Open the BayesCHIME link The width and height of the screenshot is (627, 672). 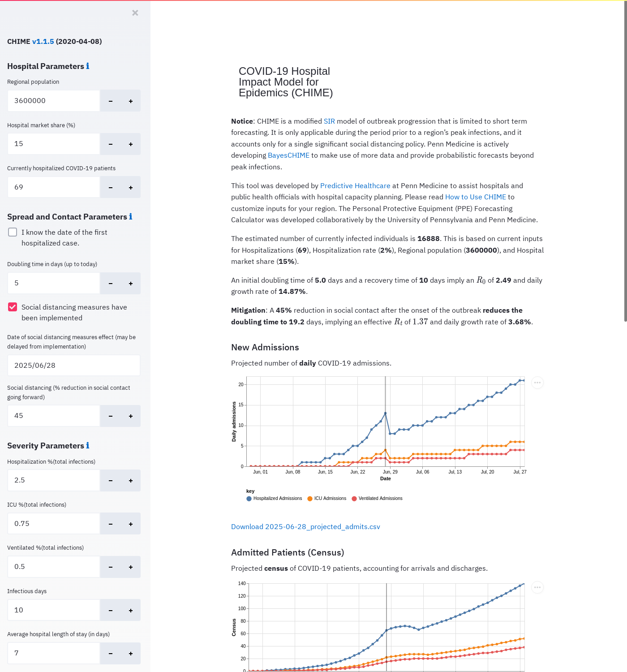coord(288,155)
